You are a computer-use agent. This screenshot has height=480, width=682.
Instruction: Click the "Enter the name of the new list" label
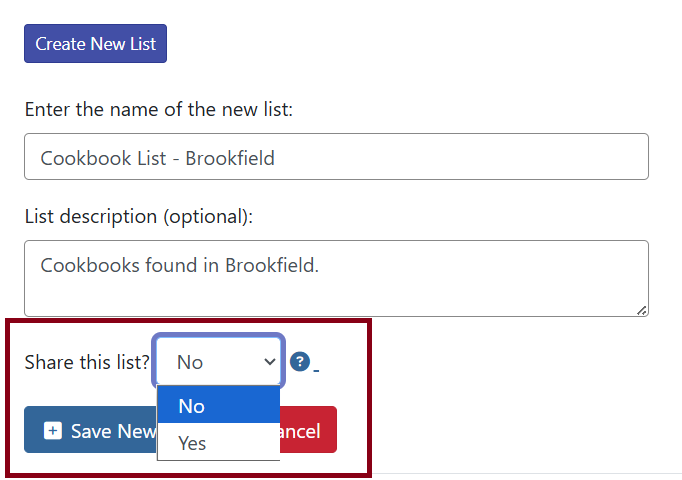(158, 109)
